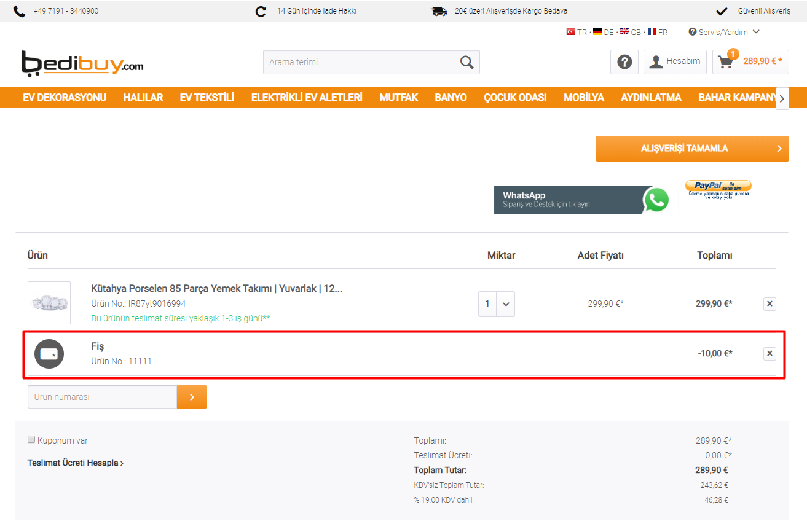Remove the porcelain dinner set item

pos(770,303)
